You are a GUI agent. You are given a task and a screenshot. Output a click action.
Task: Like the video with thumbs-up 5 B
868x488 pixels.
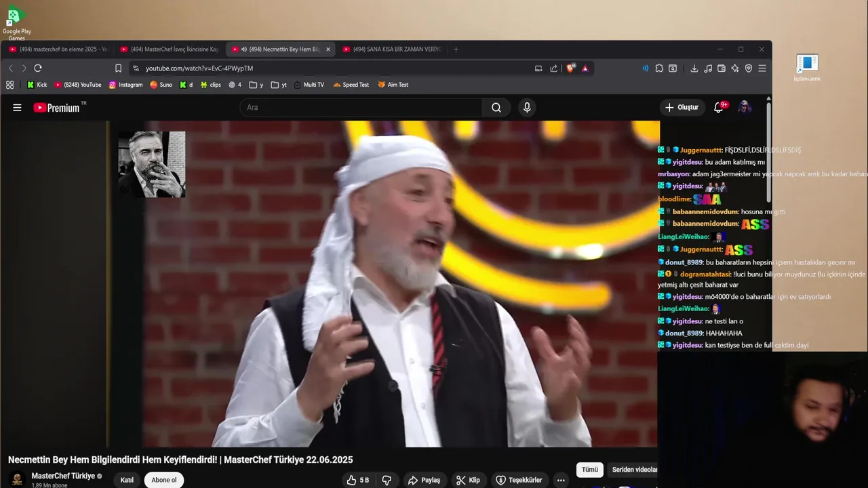pyautogui.click(x=358, y=480)
